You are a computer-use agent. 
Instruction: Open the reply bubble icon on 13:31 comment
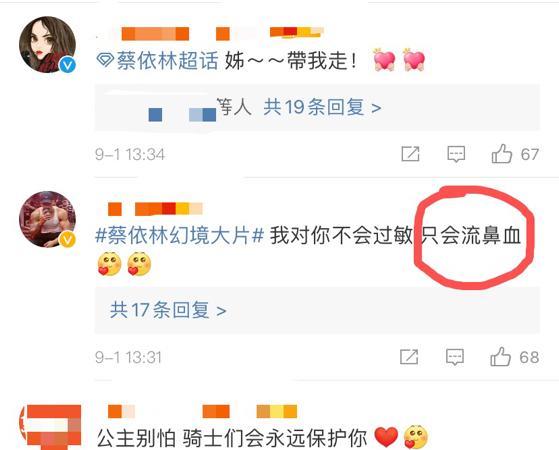455,357
